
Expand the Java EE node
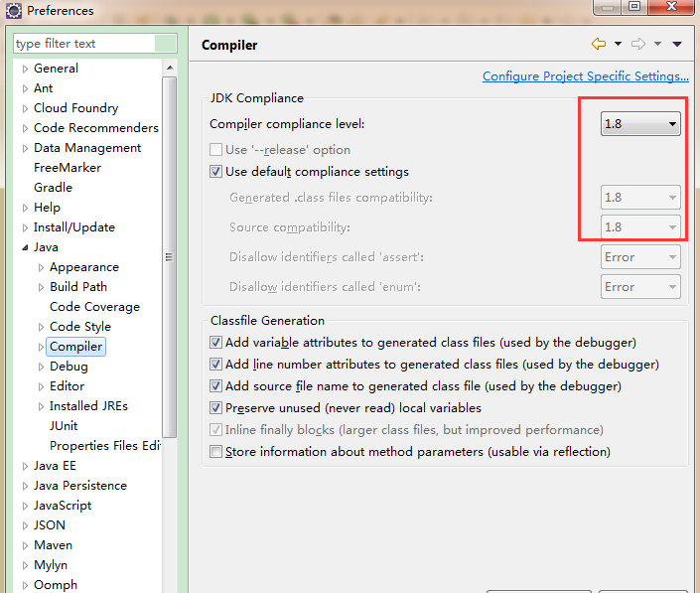25,466
